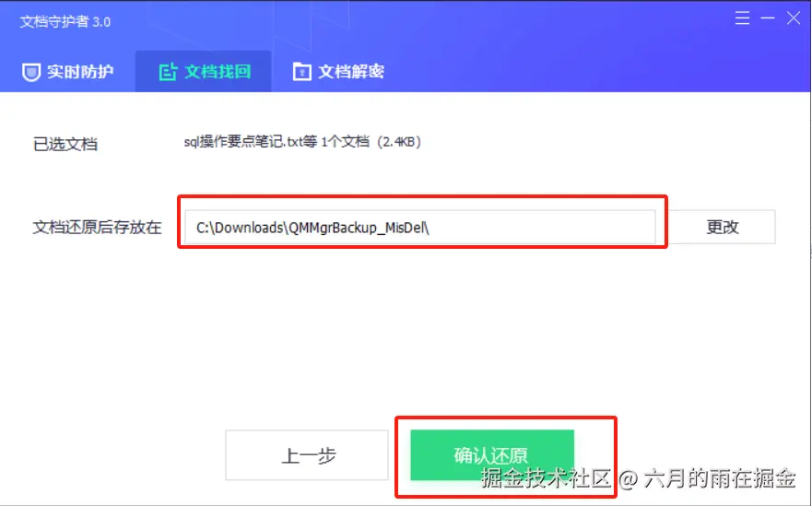This screenshot has height=506, width=812.
Task: Minimize the 文档守护者 window
Action: pos(768,18)
